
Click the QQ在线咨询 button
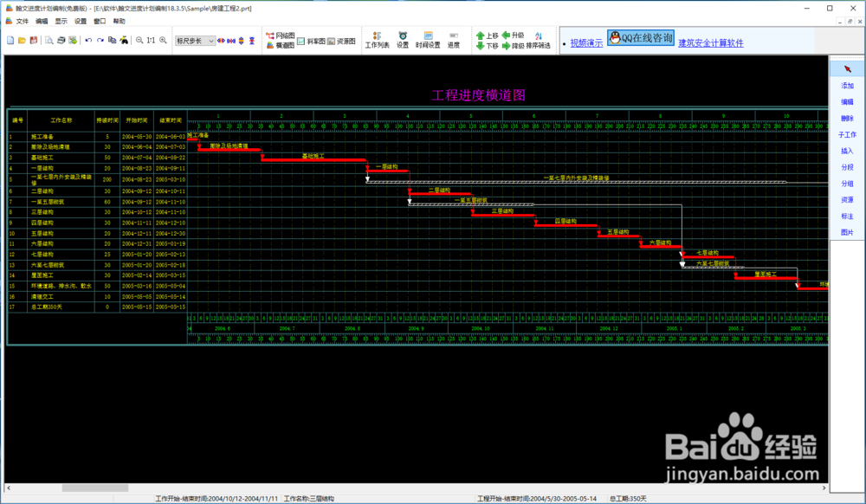click(x=641, y=38)
